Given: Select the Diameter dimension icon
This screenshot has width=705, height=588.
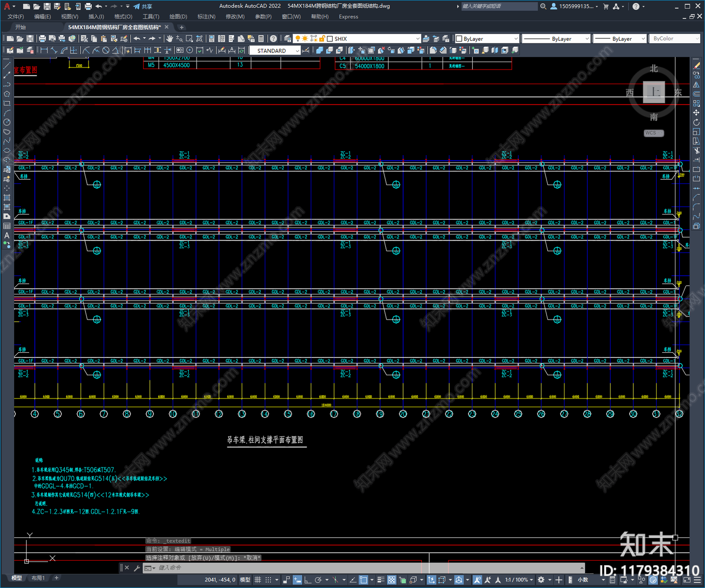Looking at the screenshot, I should pos(106,50).
